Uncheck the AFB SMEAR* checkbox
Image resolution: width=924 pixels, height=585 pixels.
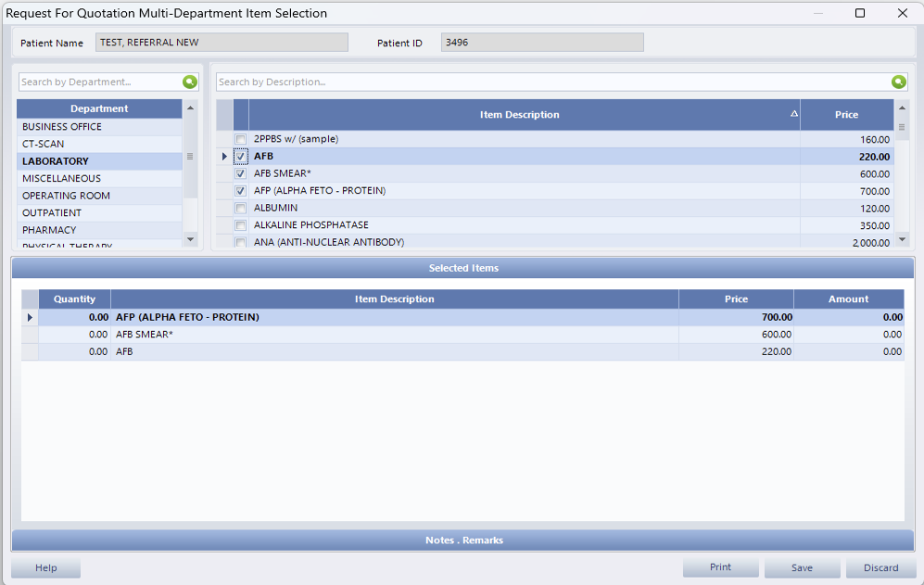[241, 173]
